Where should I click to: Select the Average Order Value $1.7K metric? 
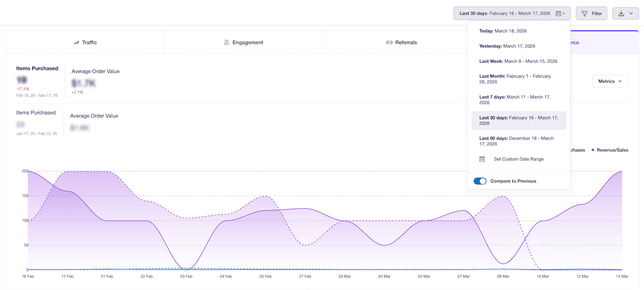(x=96, y=82)
